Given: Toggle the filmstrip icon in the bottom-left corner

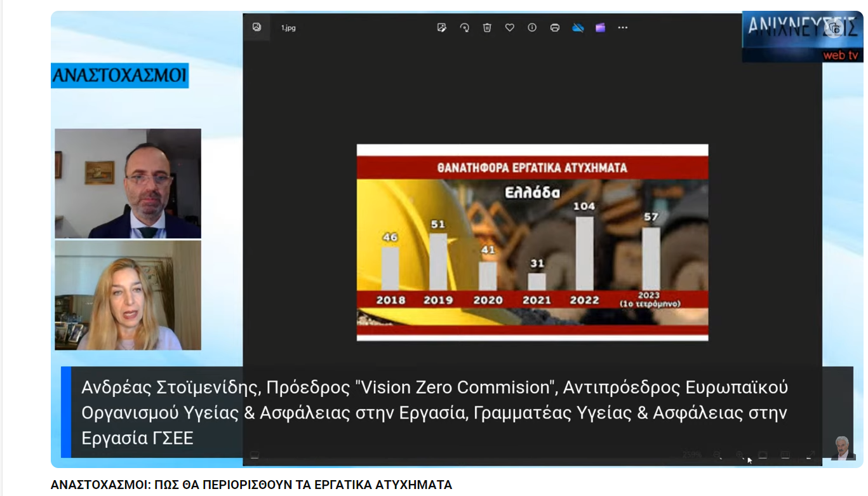Looking at the screenshot, I should pos(255,455).
